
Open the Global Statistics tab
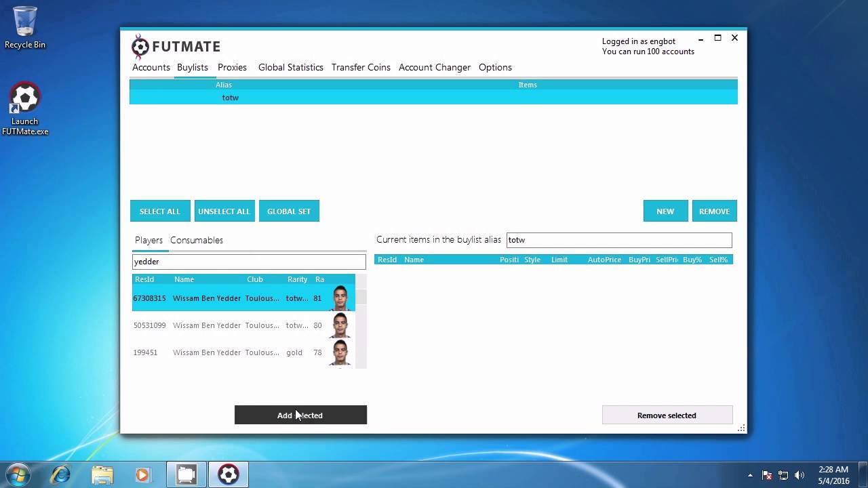[291, 67]
